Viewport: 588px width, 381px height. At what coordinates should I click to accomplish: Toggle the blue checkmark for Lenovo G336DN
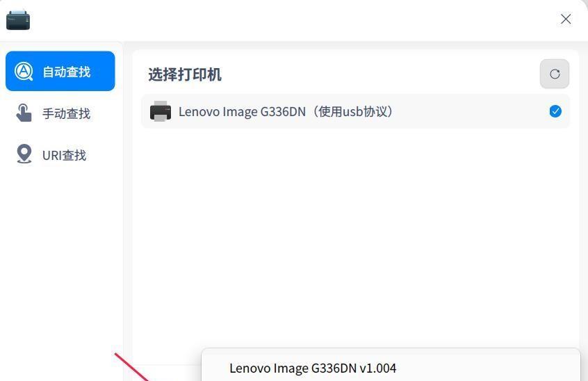[x=555, y=111]
